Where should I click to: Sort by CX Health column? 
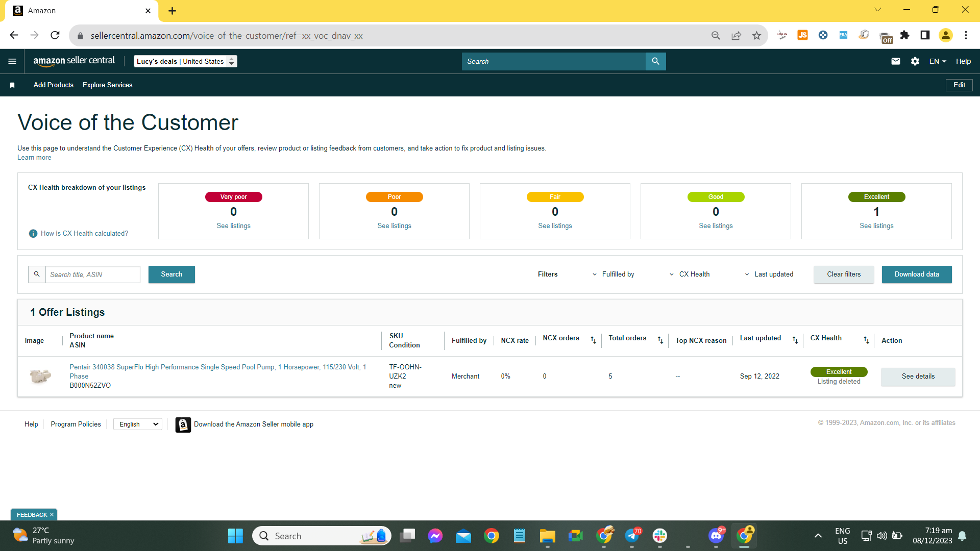tap(866, 340)
